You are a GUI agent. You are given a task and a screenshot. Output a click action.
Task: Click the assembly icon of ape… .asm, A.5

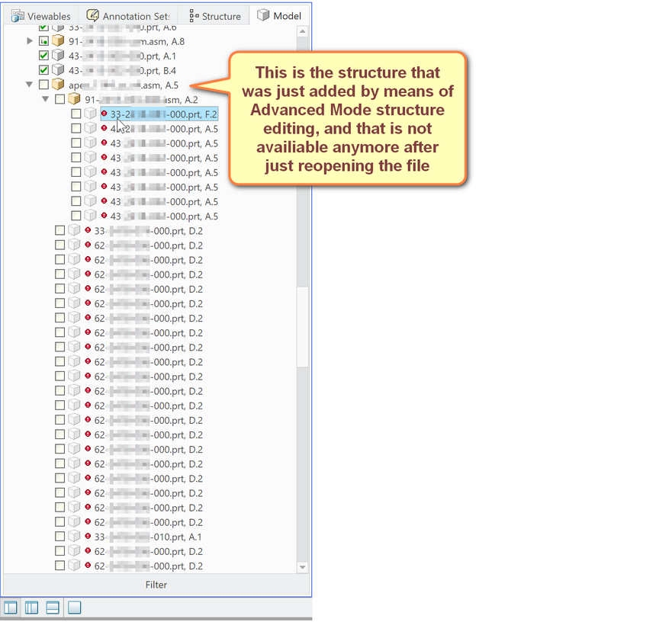coord(58,85)
